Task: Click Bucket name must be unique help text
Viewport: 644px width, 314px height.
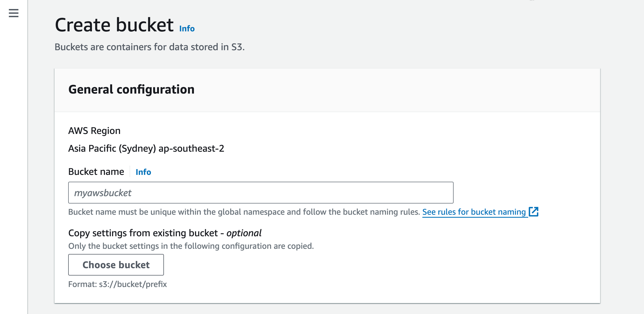Action: (244, 212)
